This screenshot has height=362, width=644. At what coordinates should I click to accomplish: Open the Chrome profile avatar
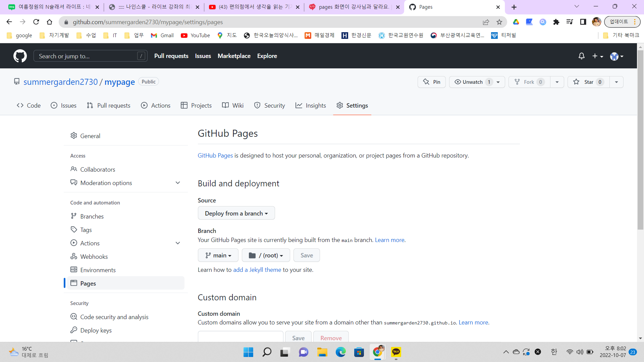(x=596, y=22)
